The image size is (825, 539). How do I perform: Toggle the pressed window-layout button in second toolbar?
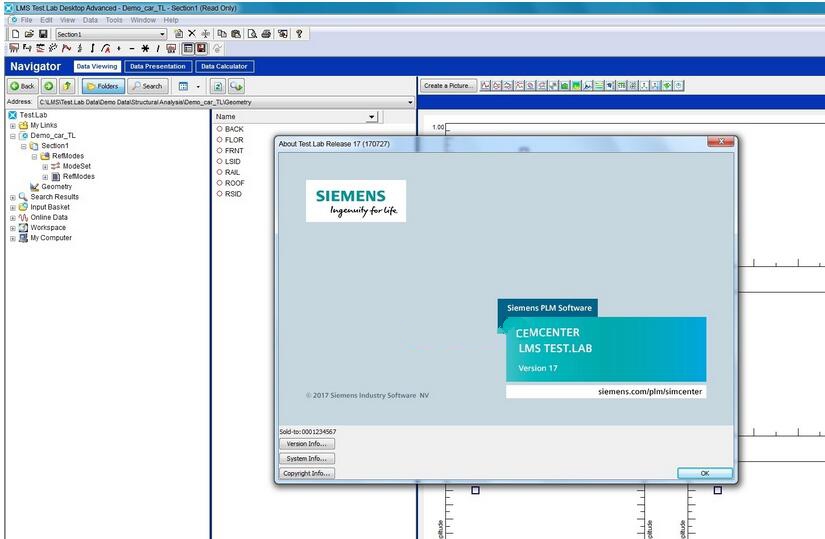(188, 48)
